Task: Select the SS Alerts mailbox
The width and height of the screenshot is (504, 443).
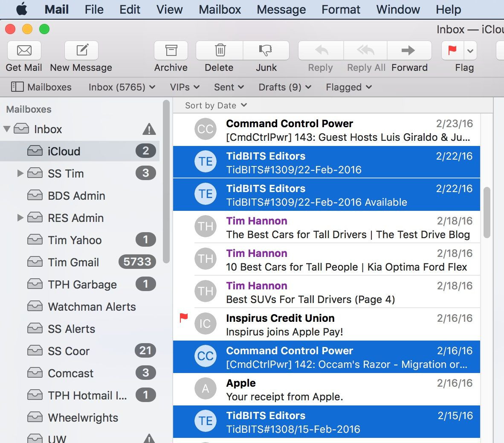Action: click(x=80, y=329)
